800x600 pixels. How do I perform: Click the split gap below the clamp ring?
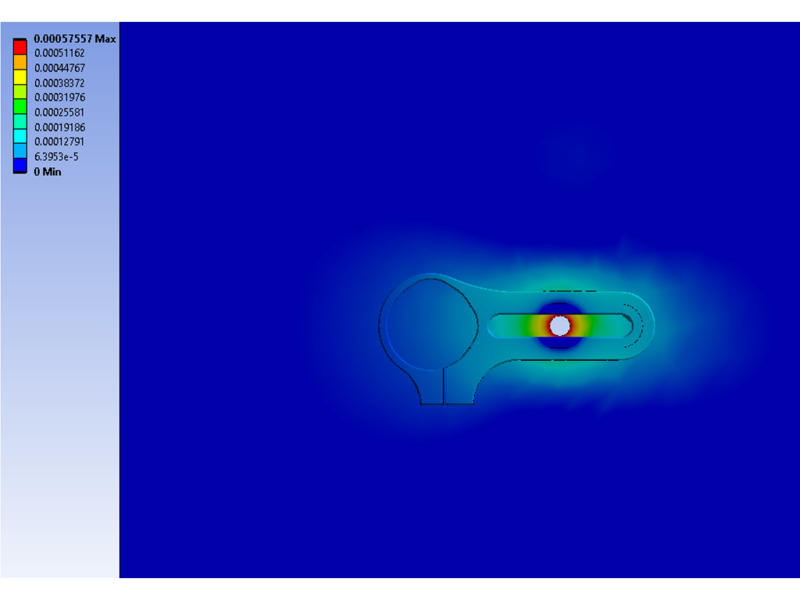click(444, 388)
